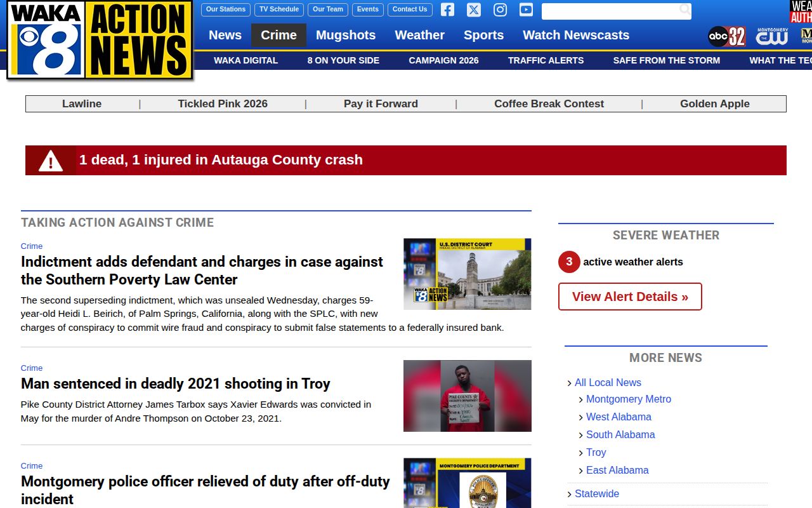Expand the Statewide chevron arrow
Screen dimensions: 812x508
click(570, 494)
